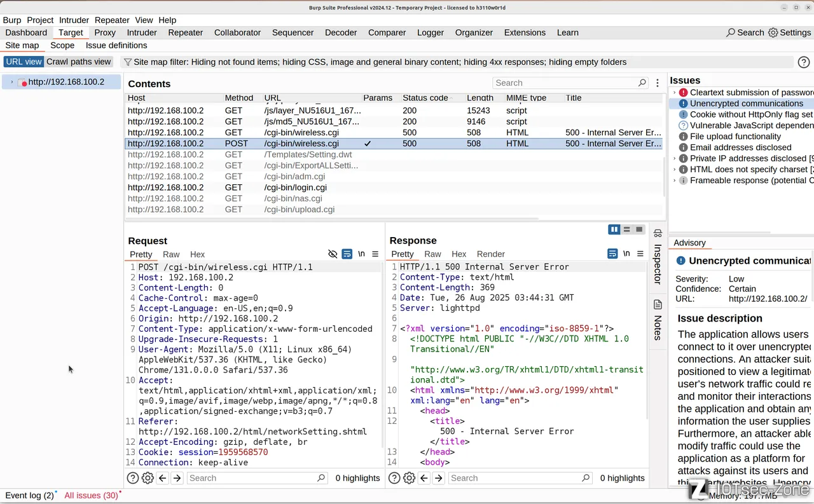
Task: Open Request search help question icon
Action: (133, 478)
